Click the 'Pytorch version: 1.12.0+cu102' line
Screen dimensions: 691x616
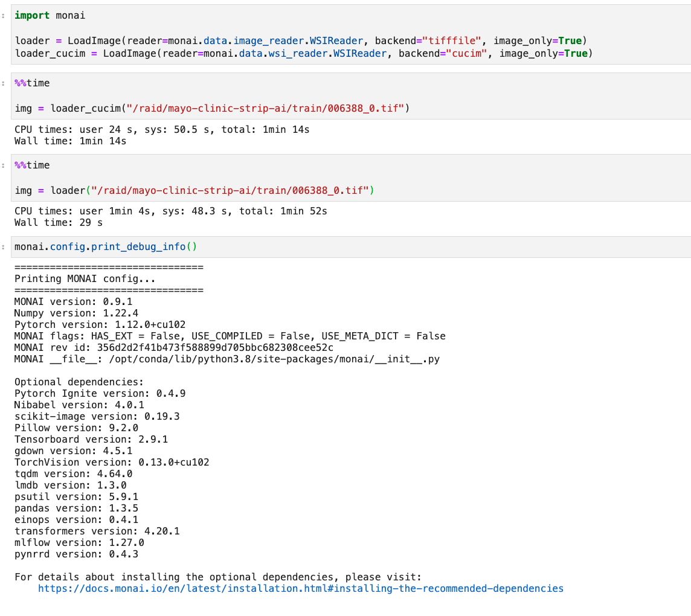point(100,325)
